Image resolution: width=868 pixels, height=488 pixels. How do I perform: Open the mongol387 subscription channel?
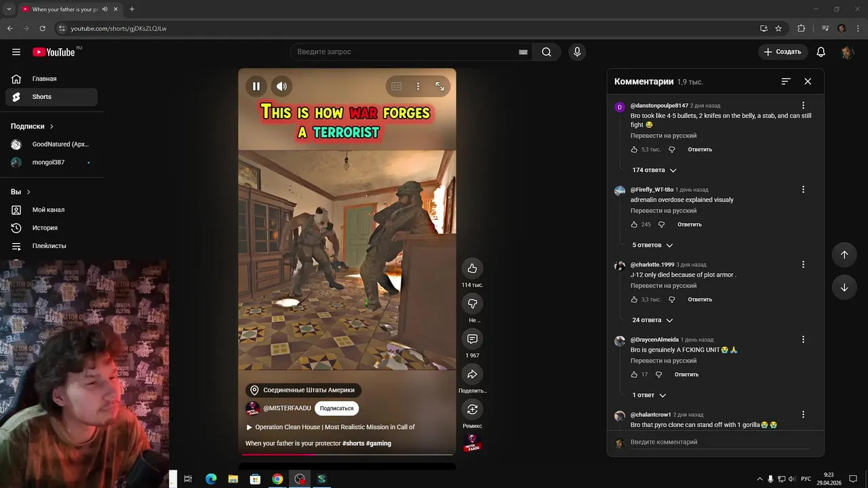click(52, 163)
